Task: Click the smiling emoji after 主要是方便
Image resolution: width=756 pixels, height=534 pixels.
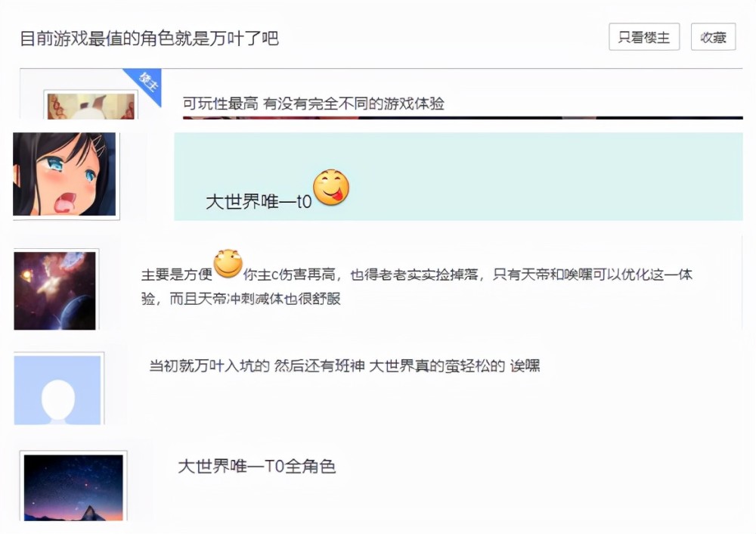Action: coord(228,263)
